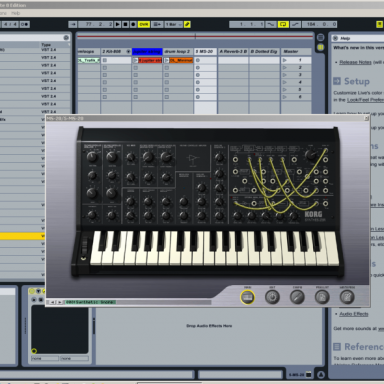Screen dimensions: 384x384
Task: Disable the yellow loop switch
Action: point(283,24)
